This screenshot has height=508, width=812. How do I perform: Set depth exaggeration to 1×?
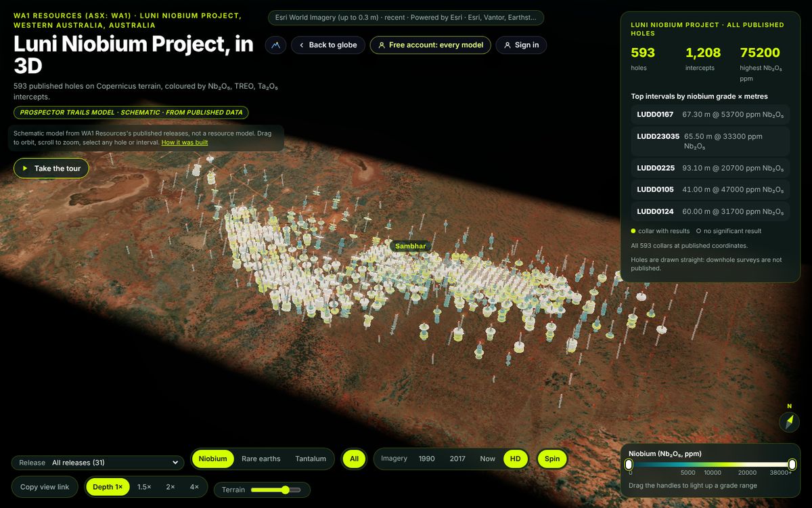[x=108, y=487]
